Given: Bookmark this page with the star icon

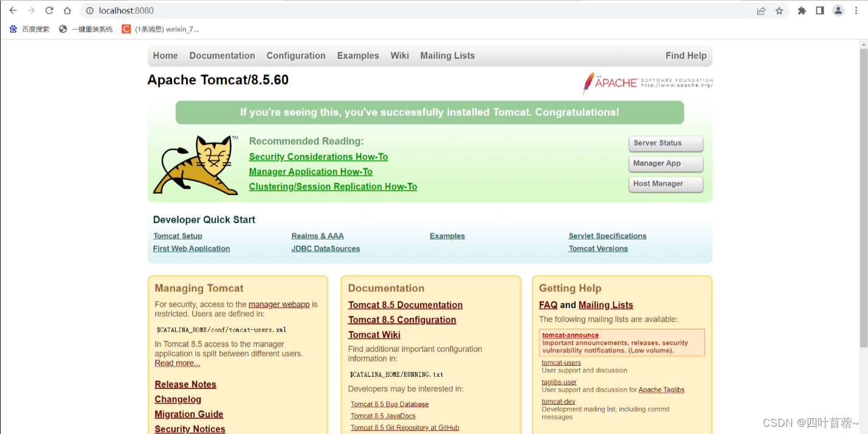Looking at the screenshot, I should coord(779,10).
